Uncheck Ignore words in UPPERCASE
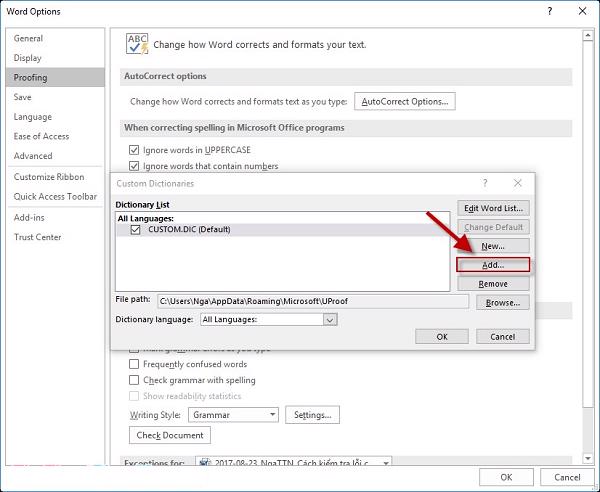This screenshot has height=492, width=600. pyautogui.click(x=135, y=150)
